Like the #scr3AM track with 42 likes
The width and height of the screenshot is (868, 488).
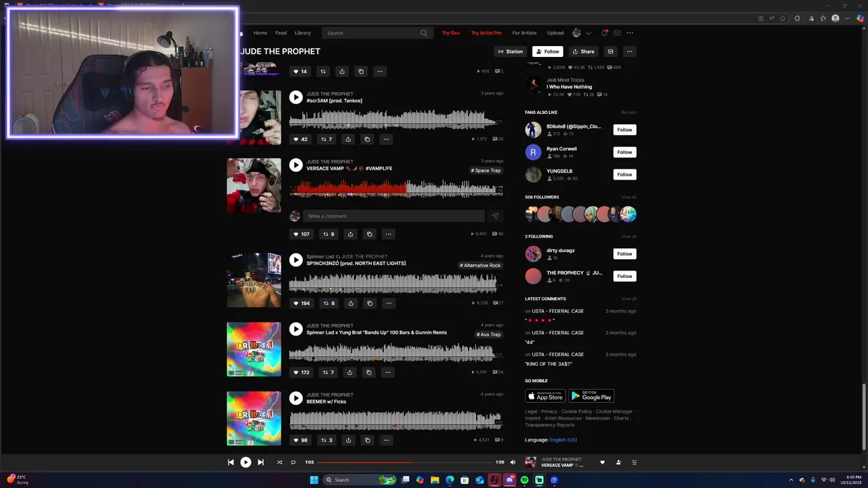pyautogui.click(x=300, y=139)
